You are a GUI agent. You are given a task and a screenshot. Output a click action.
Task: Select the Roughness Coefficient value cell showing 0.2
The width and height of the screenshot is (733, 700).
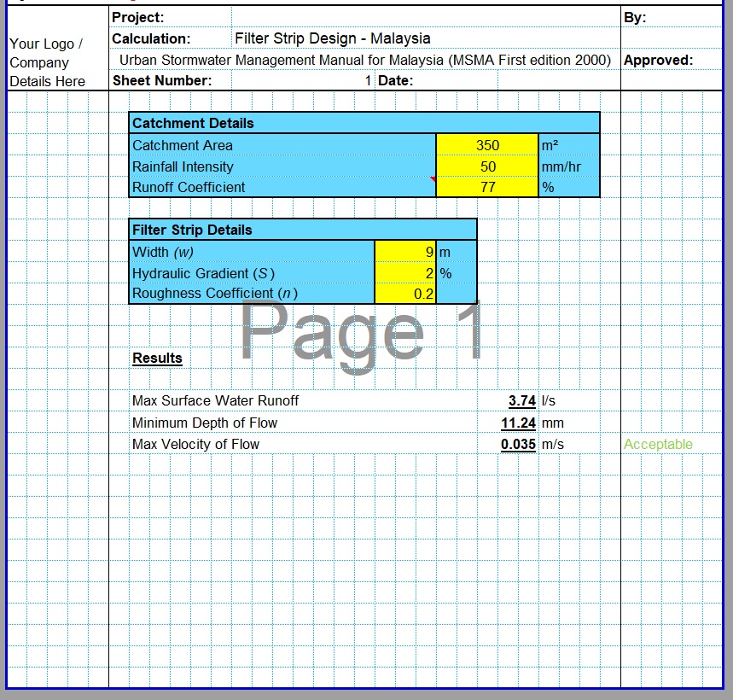tap(405, 294)
